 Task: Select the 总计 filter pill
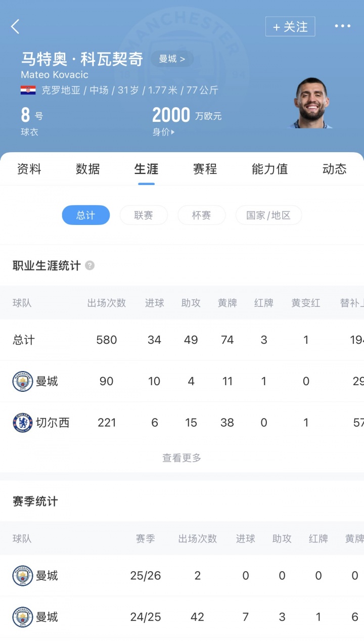click(85, 215)
